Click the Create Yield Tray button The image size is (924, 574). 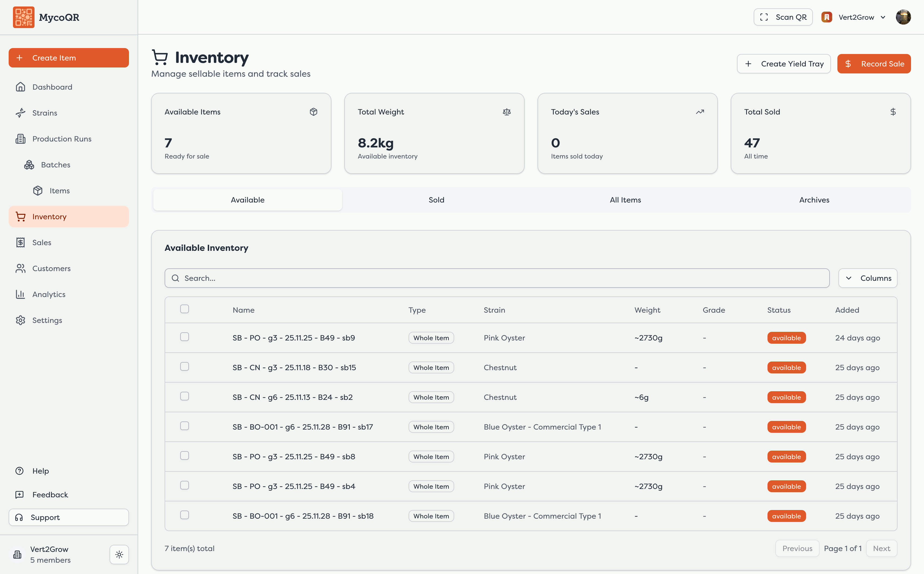[x=784, y=64]
